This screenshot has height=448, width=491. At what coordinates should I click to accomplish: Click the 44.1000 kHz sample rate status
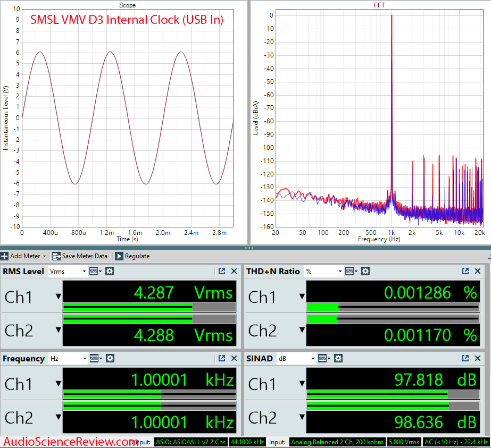coord(247,442)
